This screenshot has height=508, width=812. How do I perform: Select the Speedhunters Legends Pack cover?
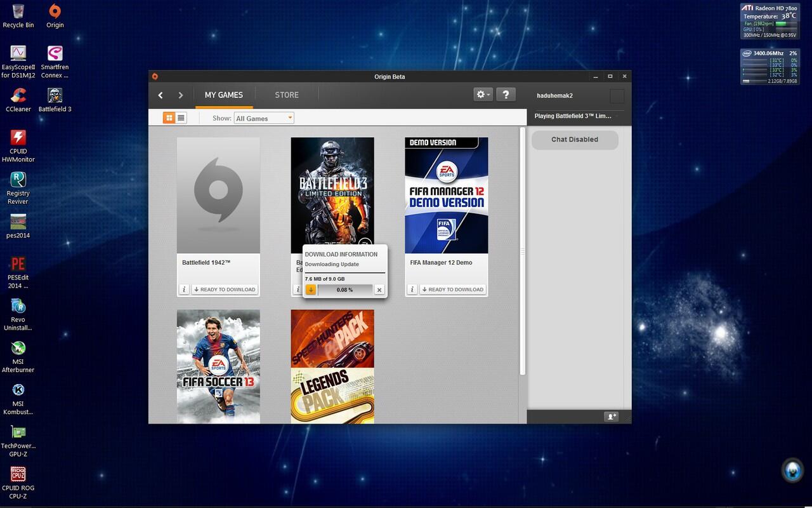click(x=332, y=366)
